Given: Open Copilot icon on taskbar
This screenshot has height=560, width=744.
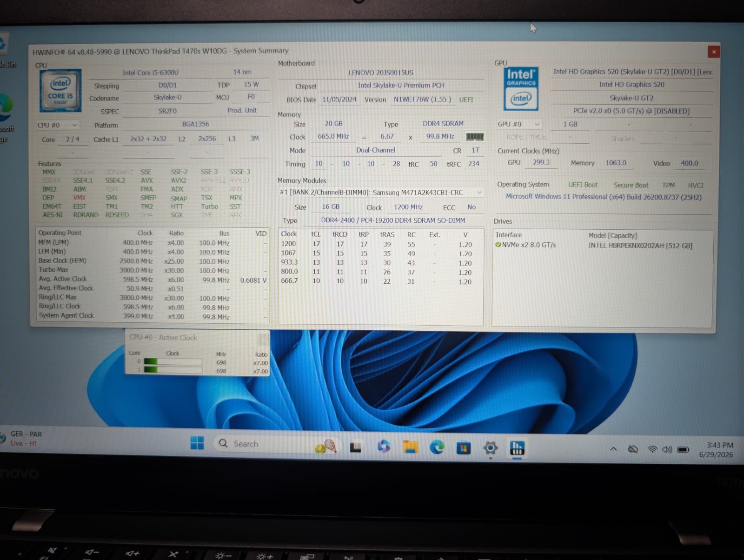Looking at the screenshot, I should [384, 447].
